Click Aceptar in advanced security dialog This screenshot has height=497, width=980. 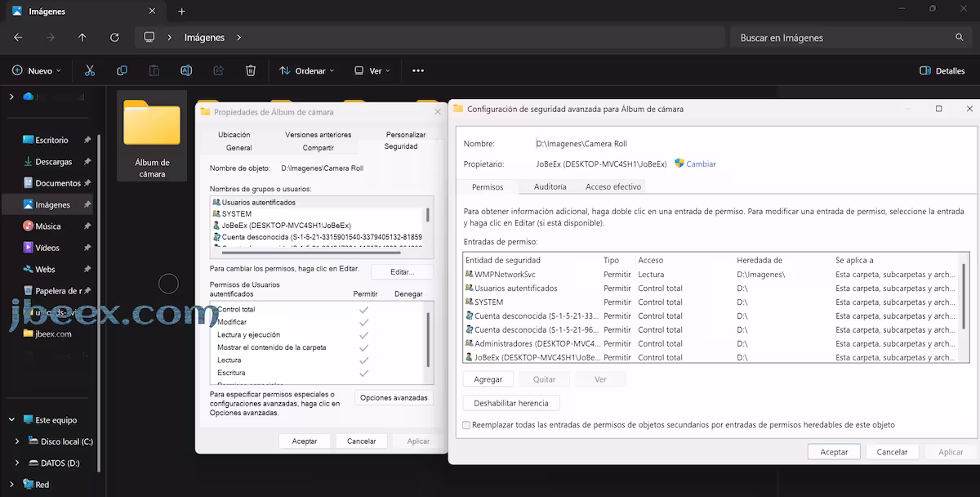[834, 452]
